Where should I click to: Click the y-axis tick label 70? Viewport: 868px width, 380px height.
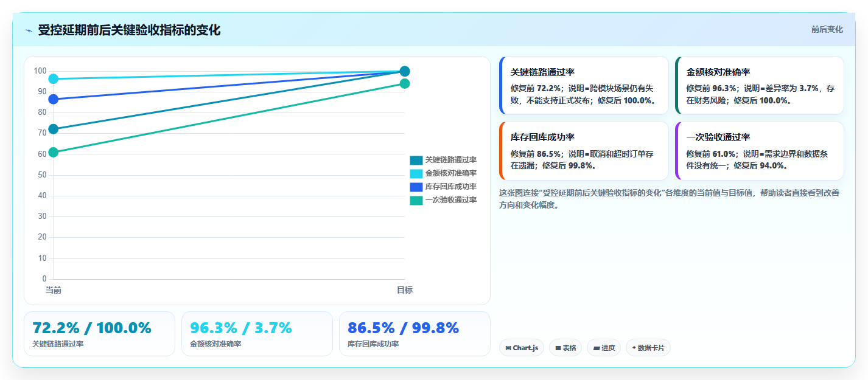coord(42,133)
